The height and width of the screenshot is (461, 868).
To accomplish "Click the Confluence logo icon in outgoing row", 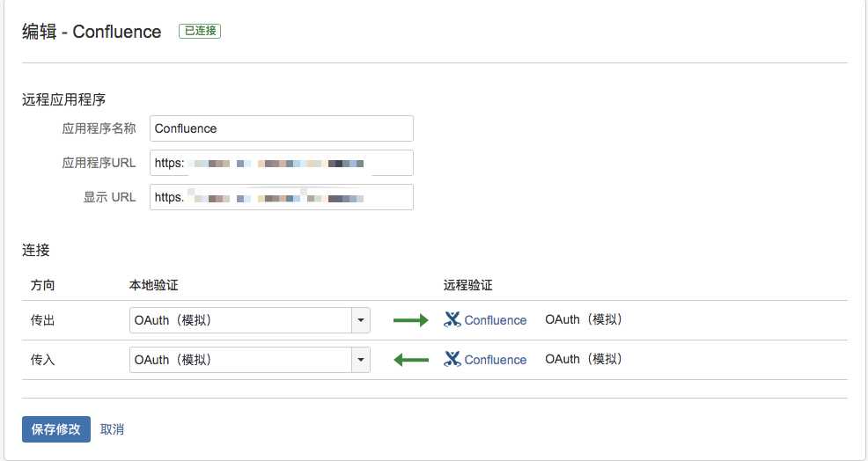I will [452, 320].
